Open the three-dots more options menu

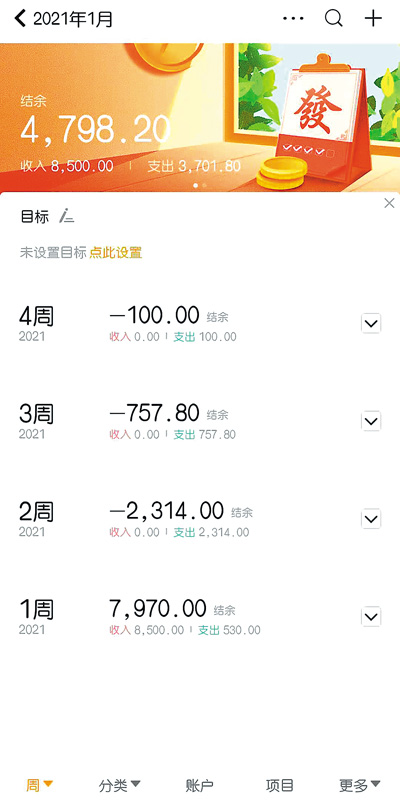(x=293, y=19)
